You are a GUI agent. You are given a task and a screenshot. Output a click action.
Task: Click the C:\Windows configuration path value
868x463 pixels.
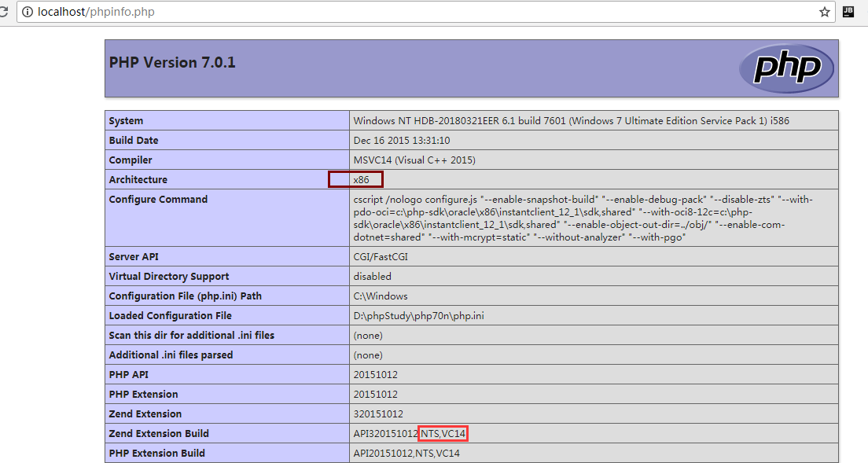(381, 296)
